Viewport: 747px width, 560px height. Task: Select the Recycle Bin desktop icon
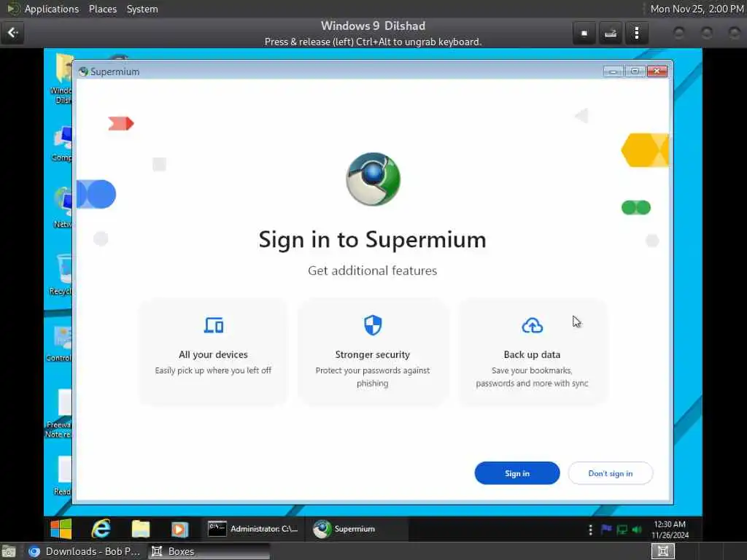tap(61, 274)
